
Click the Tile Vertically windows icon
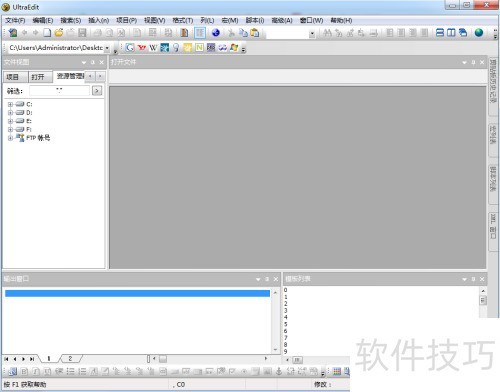pyautogui.click(x=451, y=33)
